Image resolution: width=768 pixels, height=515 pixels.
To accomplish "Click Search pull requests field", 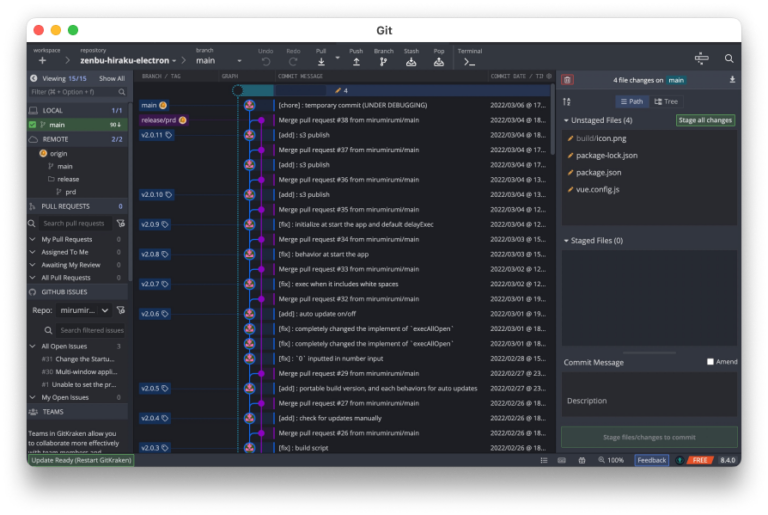I will pos(74,223).
